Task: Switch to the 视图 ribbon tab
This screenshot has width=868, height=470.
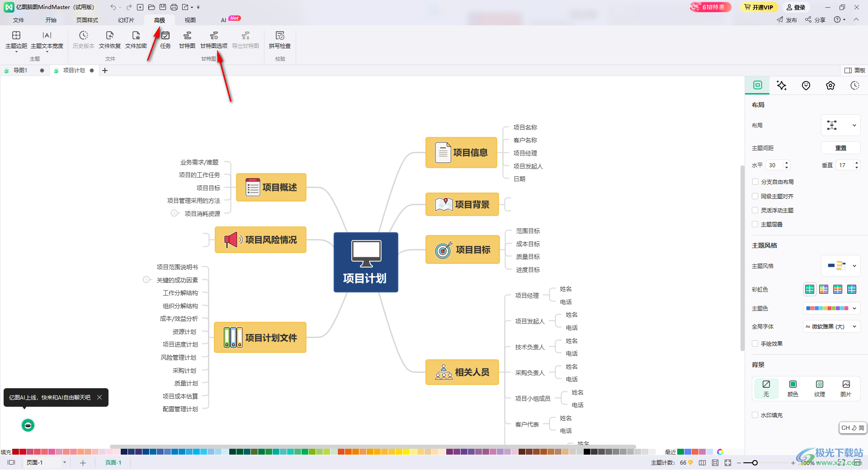Action: click(x=190, y=20)
